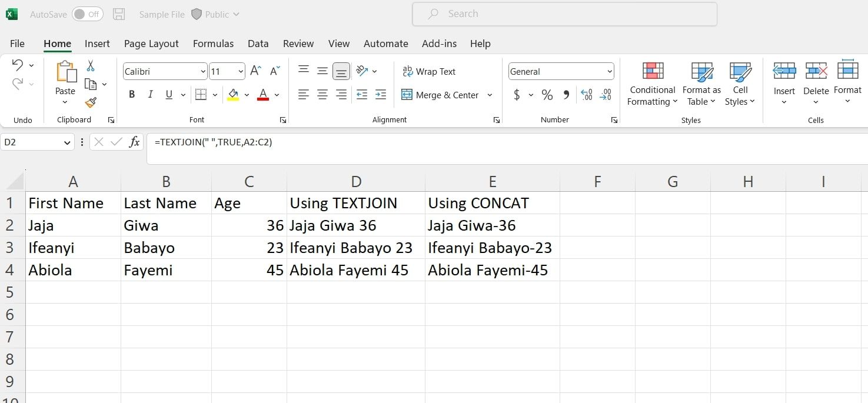
Task: Apply Percent Style format
Action: [x=547, y=95]
